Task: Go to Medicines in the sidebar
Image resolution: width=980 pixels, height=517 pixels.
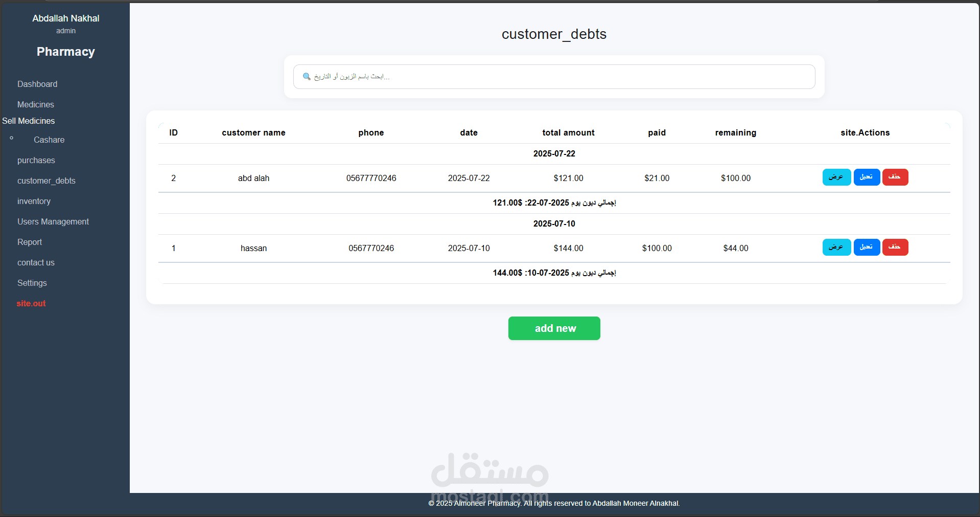Action: [x=36, y=104]
